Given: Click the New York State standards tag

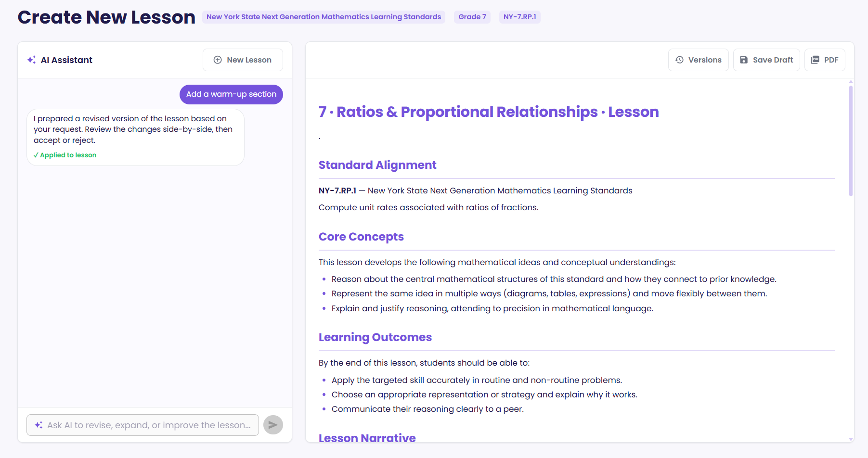Looking at the screenshot, I should [324, 17].
